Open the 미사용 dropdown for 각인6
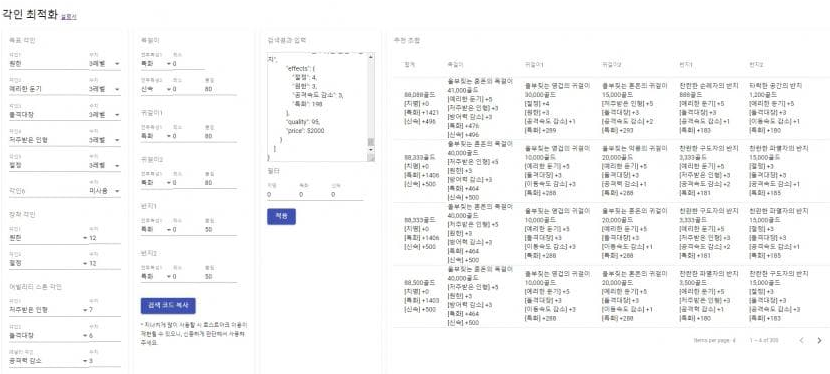 pos(104,190)
